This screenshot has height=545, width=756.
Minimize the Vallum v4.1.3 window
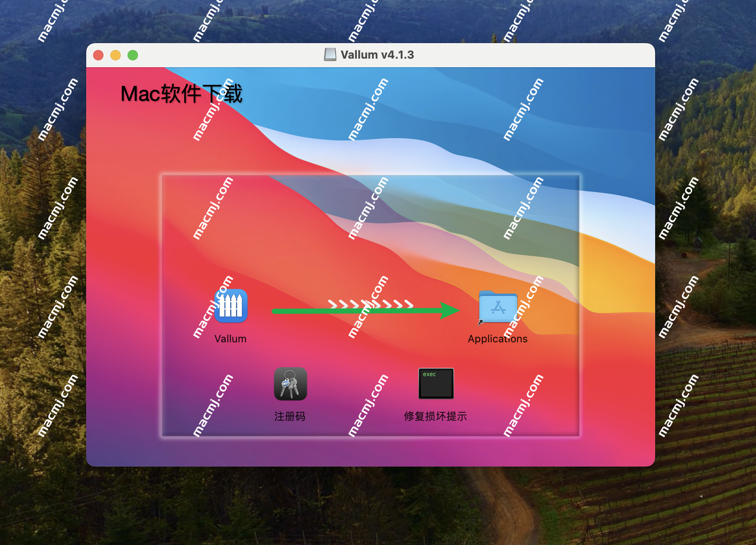pyautogui.click(x=116, y=55)
